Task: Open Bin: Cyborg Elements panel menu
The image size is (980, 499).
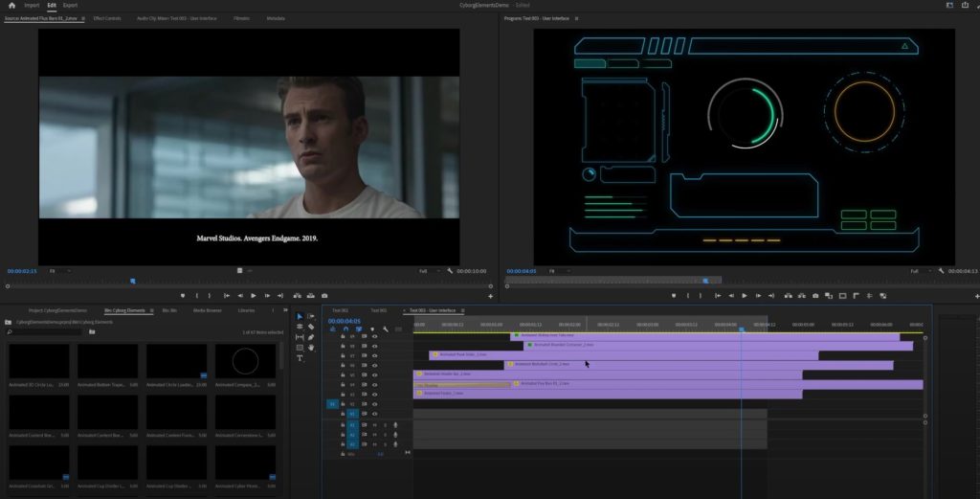Action: pyautogui.click(x=150, y=310)
